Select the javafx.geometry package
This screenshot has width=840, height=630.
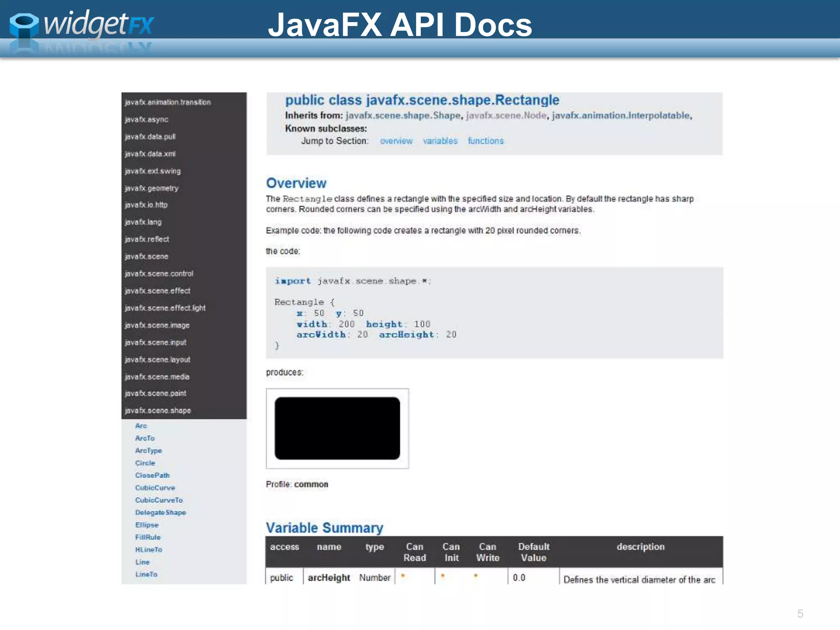pos(151,188)
